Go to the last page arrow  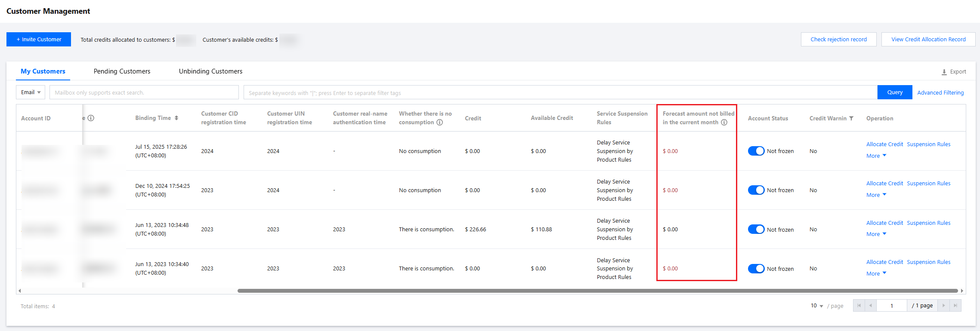(x=955, y=306)
